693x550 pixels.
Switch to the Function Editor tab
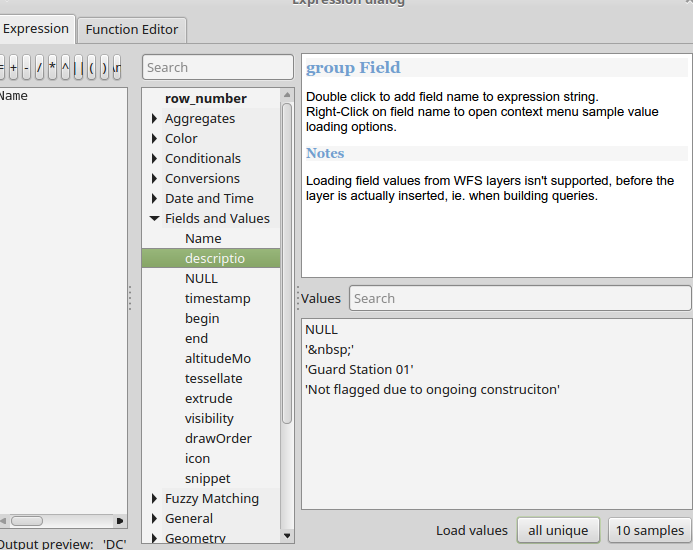(x=132, y=30)
